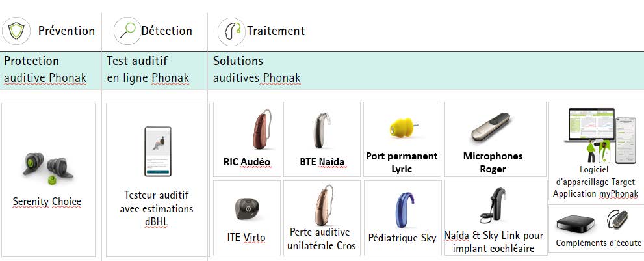Click the Prévention shield icon

click(16, 31)
